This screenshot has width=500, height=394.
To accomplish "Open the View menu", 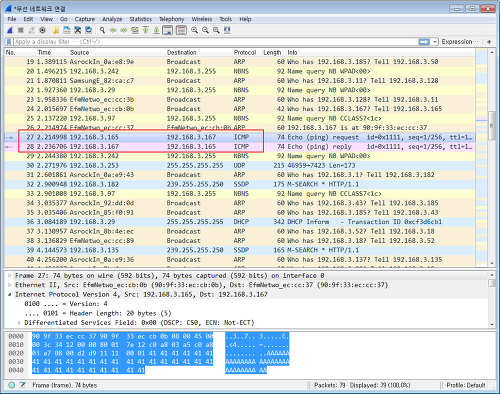I will pos(47,19).
